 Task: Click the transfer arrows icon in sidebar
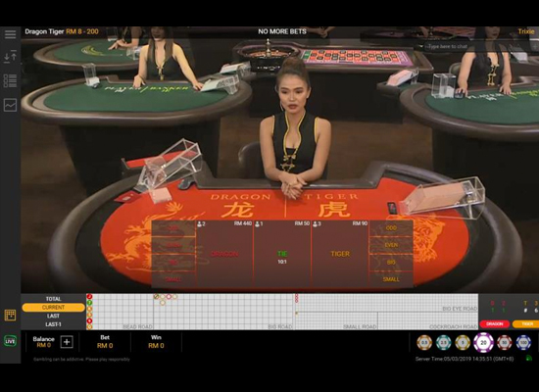11,56
